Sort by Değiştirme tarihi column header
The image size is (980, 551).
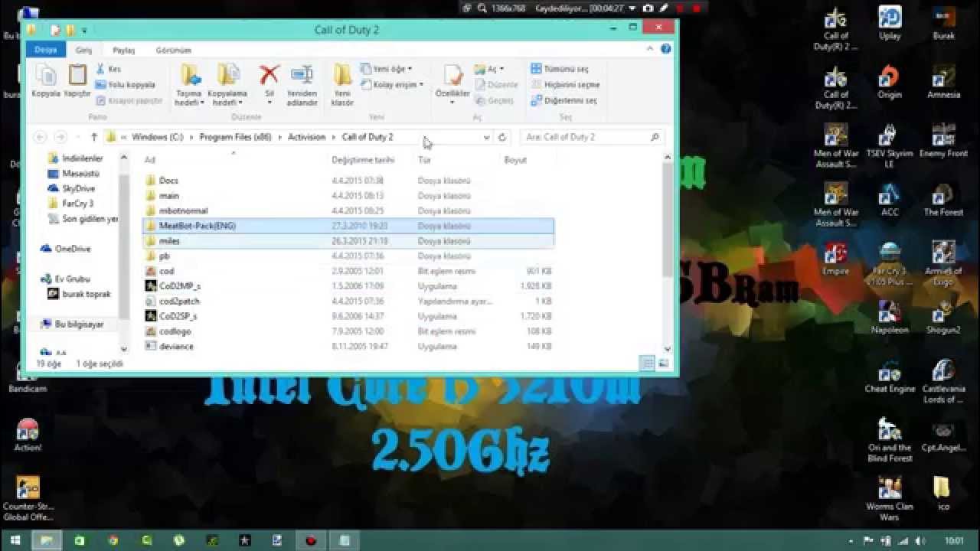pos(362,160)
